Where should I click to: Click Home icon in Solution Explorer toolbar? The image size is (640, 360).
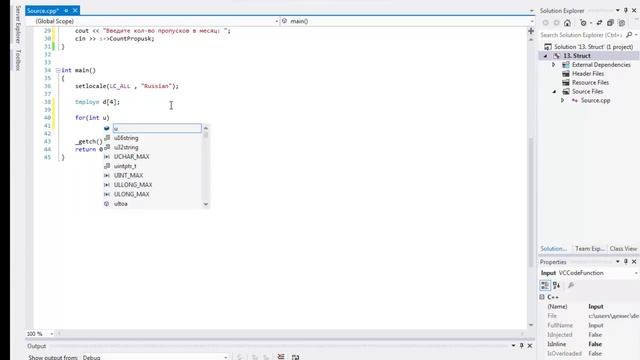(x=567, y=23)
